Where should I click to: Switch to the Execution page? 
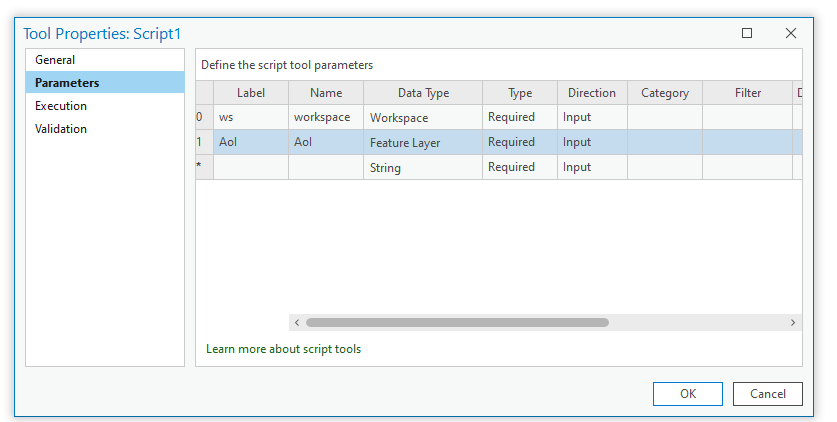(61, 106)
